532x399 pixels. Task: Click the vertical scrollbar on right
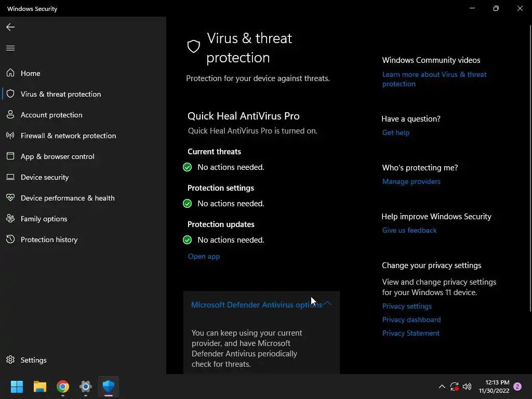pyautogui.click(x=529, y=171)
